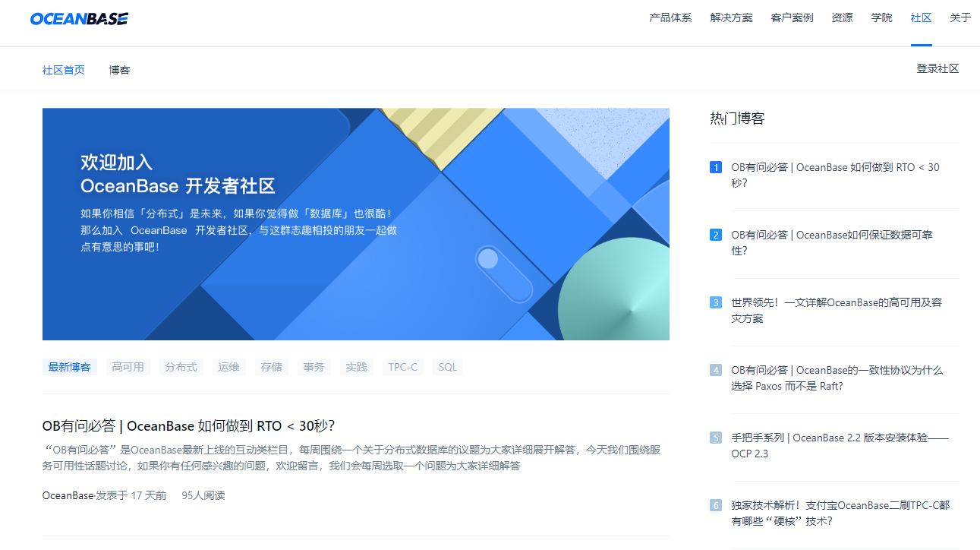The height and width of the screenshot is (550, 980).
Task: Go to 客户案例 page
Action: click(792, 17)
